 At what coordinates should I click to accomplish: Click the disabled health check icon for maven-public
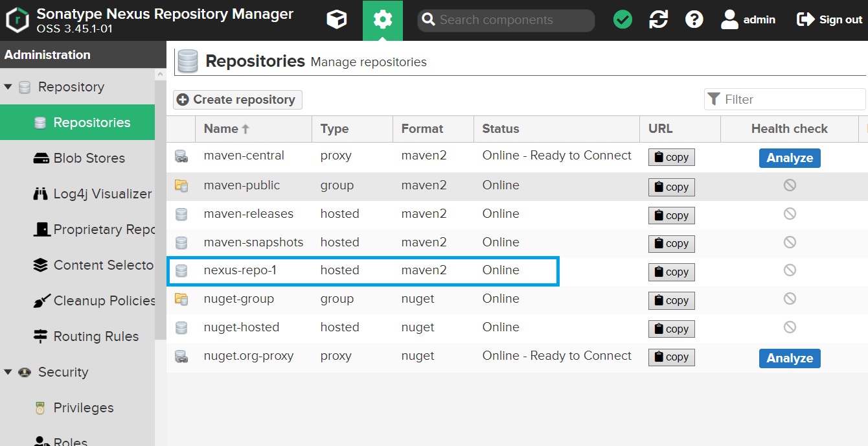[x=790, y=185]
